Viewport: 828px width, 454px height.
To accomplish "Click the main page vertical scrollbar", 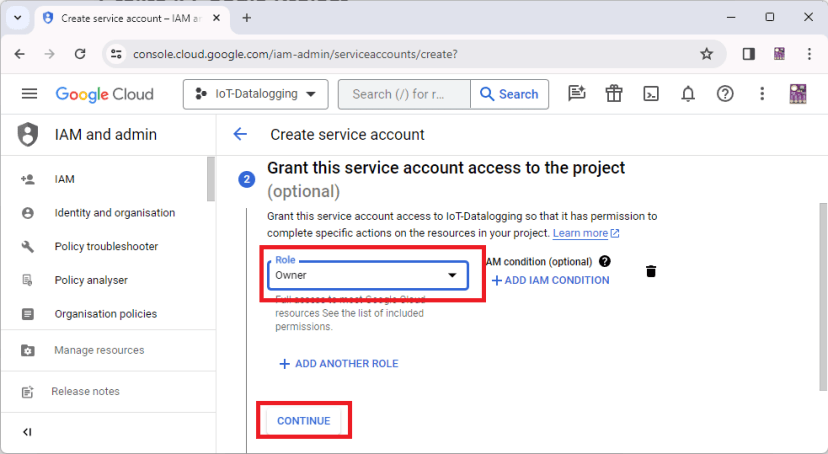I will click(x=823, y=297).
